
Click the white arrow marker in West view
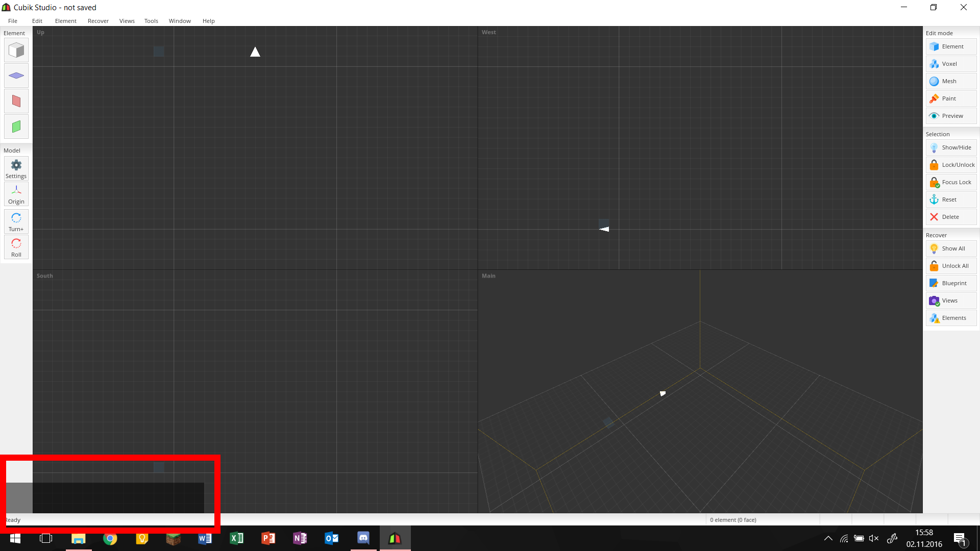pyautogui.click(x=604, y=229)
